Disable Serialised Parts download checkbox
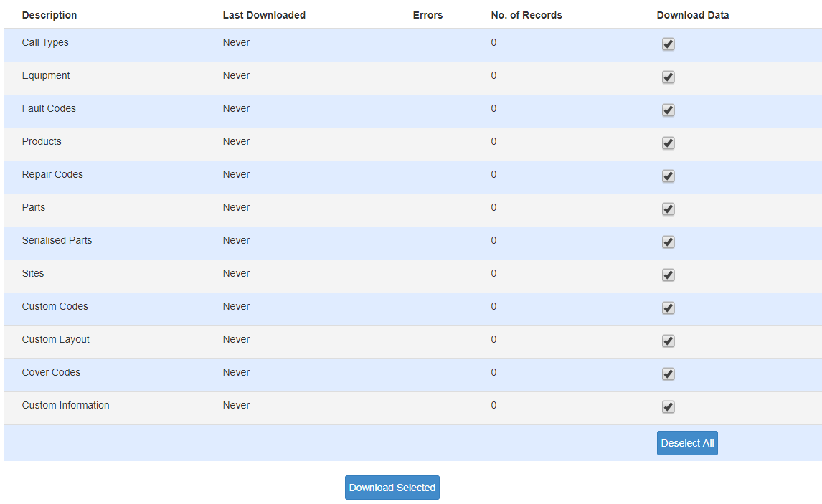 (x=668, y=242)
